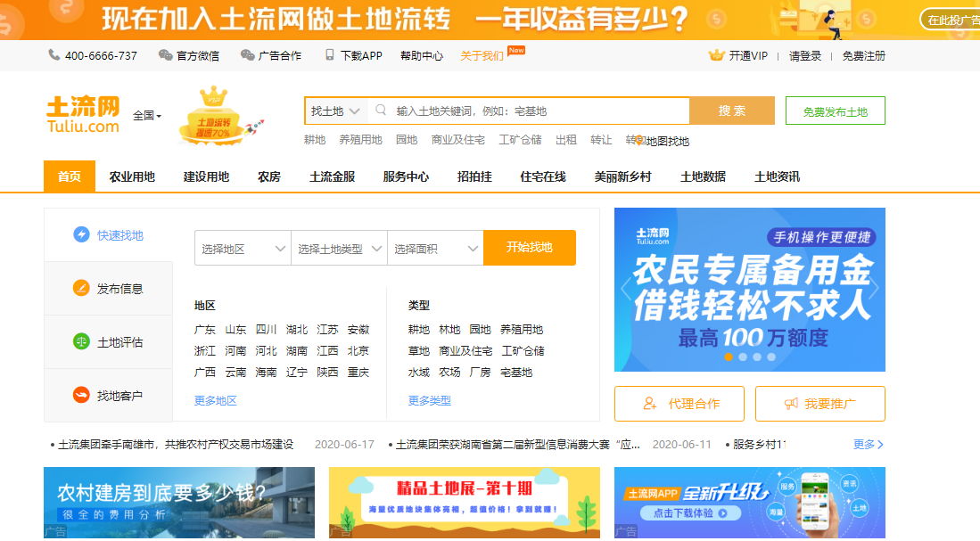Open the 农业用地 navigation tab

click(132, 176)
